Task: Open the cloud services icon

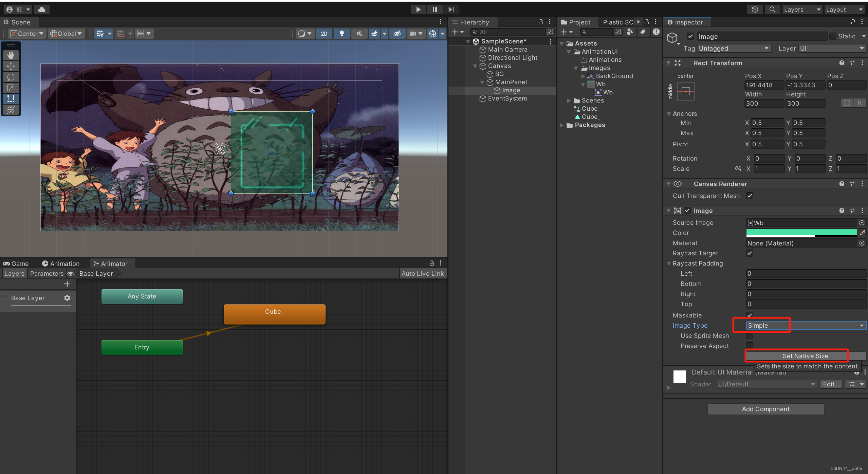Action: [x=42, y=10]
